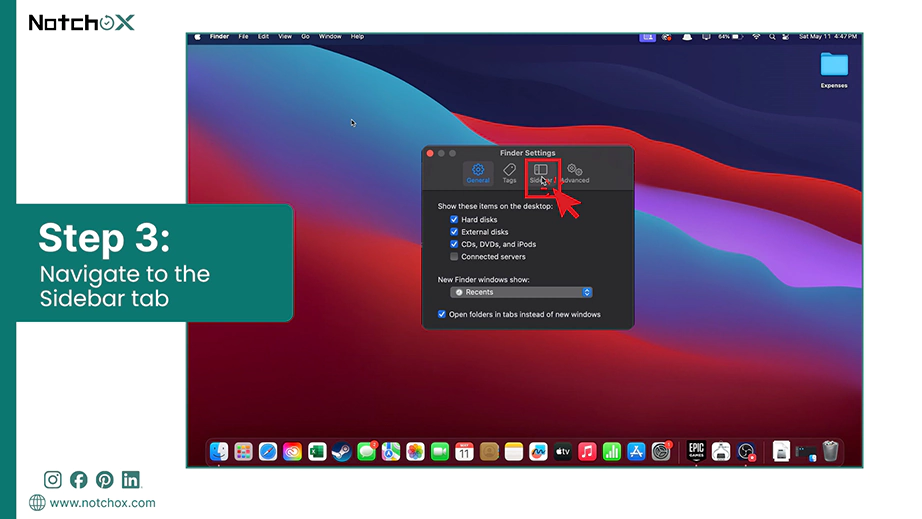Open Music from the Dock
Screen dimensions: 922x519
click(x=587, y=451)
